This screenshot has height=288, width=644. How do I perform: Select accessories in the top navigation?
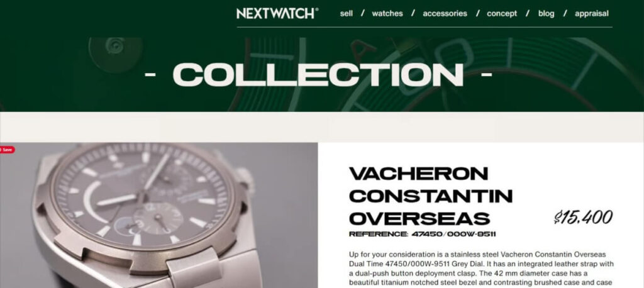pyautogui.click(x=445, y=13)
